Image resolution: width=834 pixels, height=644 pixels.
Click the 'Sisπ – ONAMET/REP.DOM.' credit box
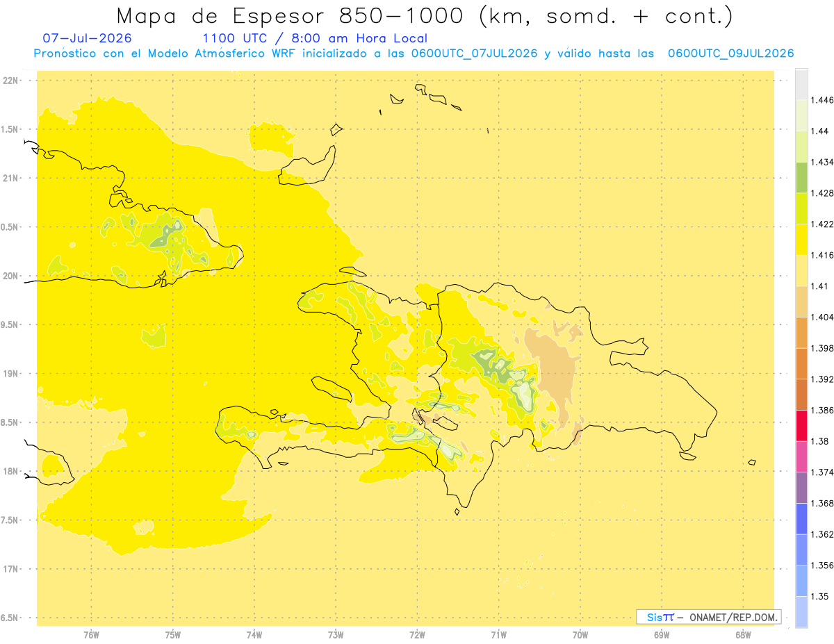coord(709,617)
